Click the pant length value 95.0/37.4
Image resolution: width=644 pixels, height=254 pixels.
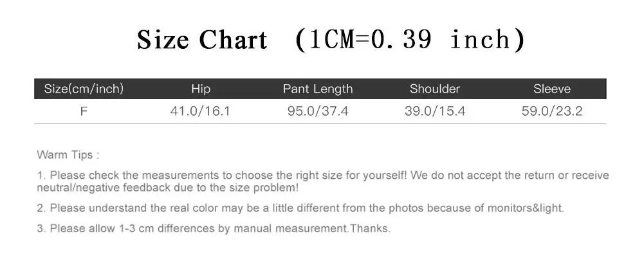coord(318,111)
